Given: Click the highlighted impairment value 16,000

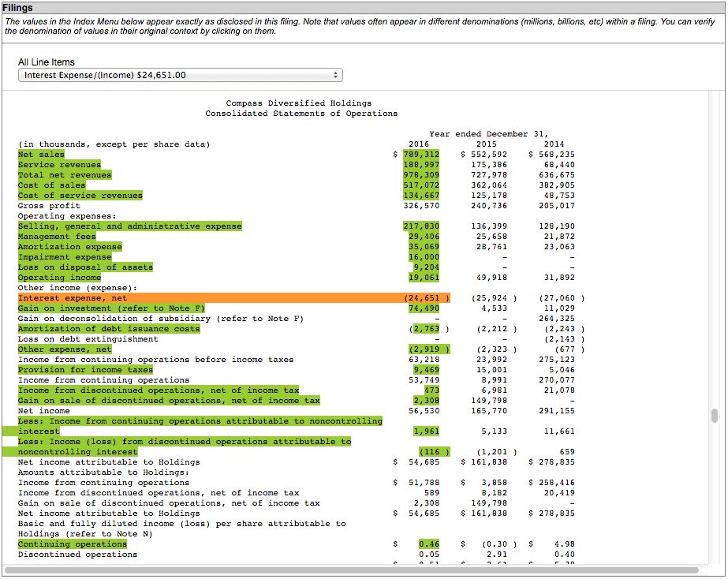Looking at the screenshot, I should click(424, 257).
